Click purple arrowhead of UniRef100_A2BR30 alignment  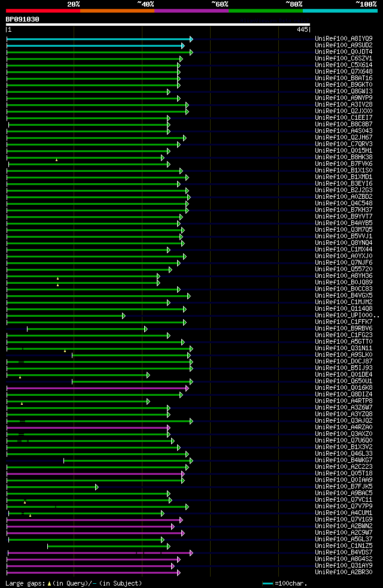pyautogui.click(x=179, y=572)
